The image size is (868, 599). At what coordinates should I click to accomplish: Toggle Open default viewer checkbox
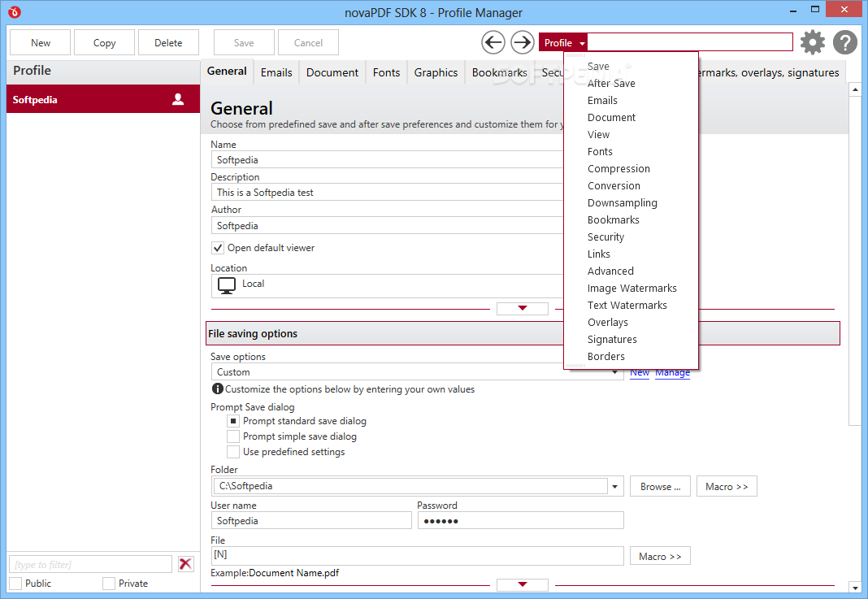(218, 248)
